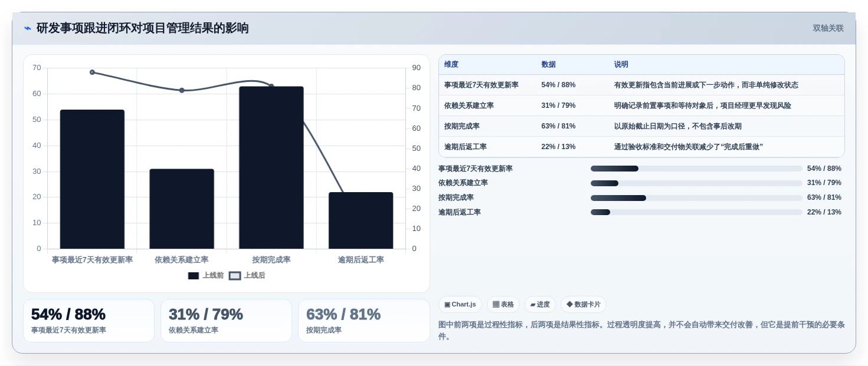Click table value 22% / 13%
Image resolution: width=868 pixels, height=366 pixels.
tap(558, 147)
